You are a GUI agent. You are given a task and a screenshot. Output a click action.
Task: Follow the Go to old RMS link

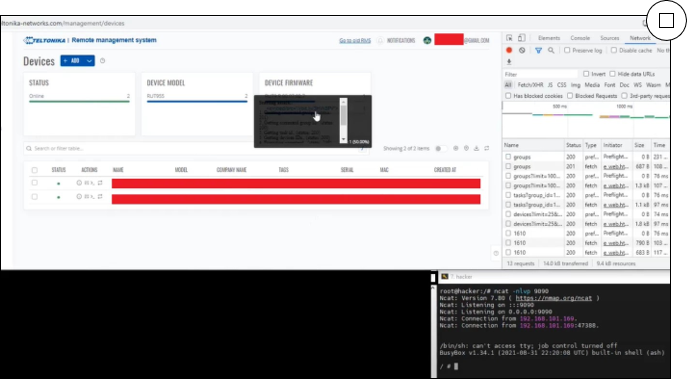click(x=355, y=40)
